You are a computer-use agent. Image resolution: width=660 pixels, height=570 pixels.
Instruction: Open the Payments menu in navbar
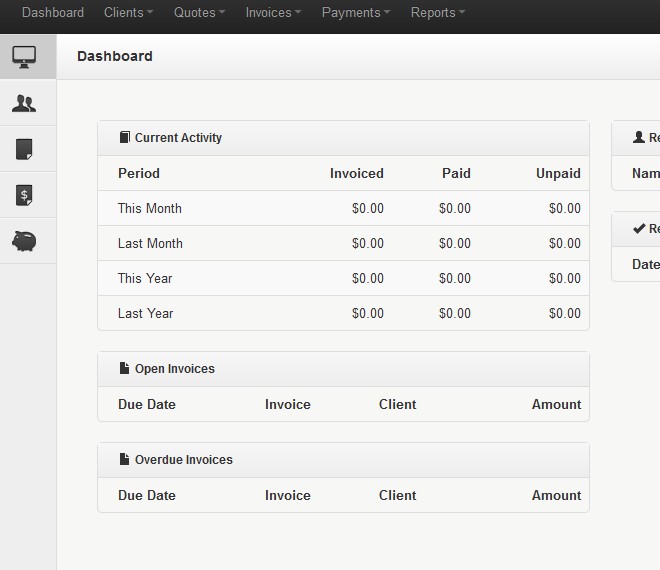pos(355,13)
